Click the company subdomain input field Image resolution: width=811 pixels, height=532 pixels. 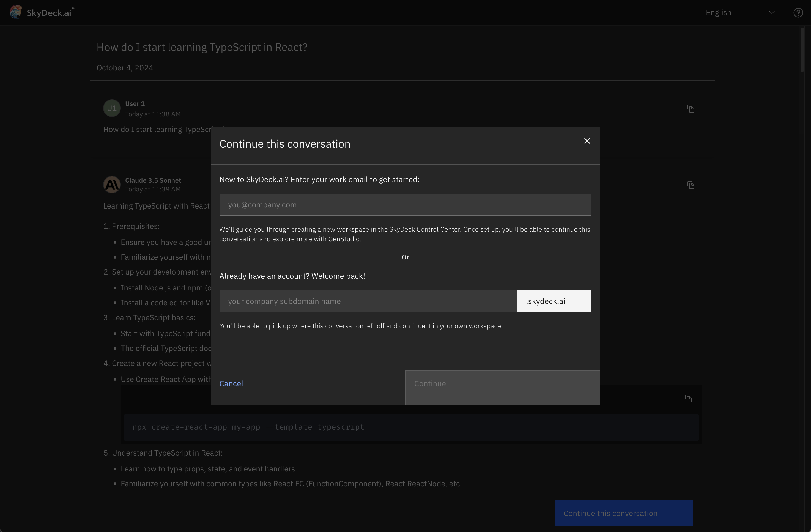[x=368, y=301]
